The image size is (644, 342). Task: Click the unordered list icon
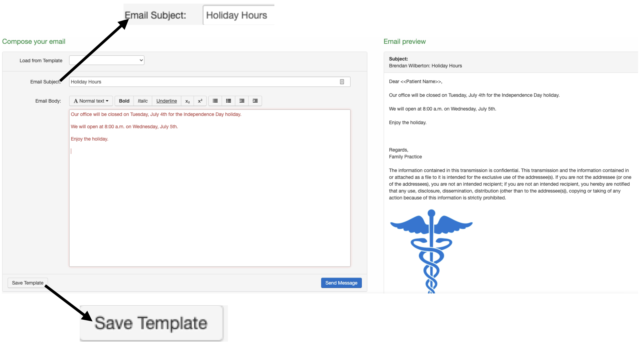click(216, 101)
